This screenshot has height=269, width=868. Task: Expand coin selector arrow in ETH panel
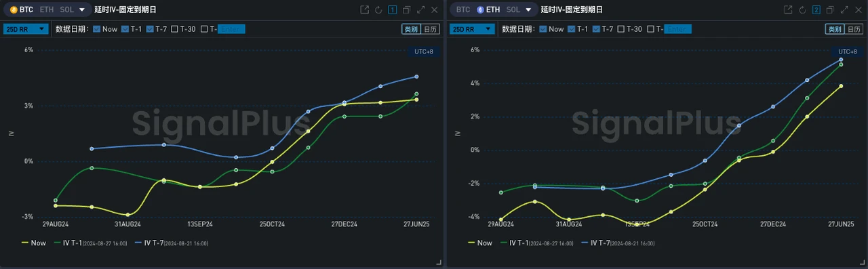coord(528,10)
